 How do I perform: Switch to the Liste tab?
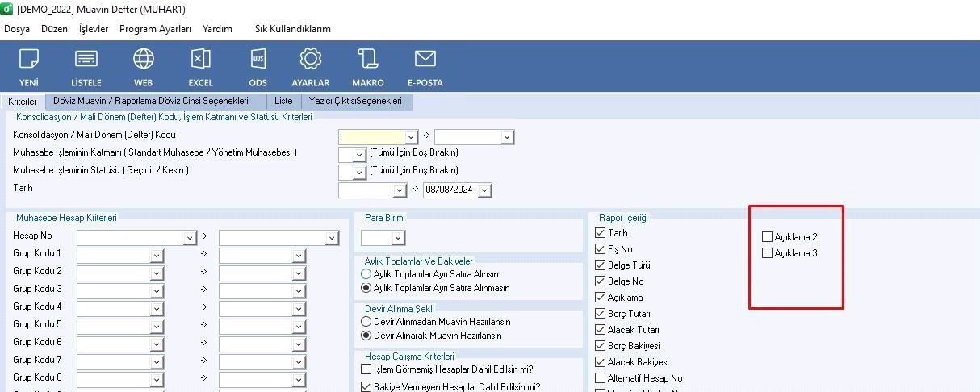click(283, 102)
